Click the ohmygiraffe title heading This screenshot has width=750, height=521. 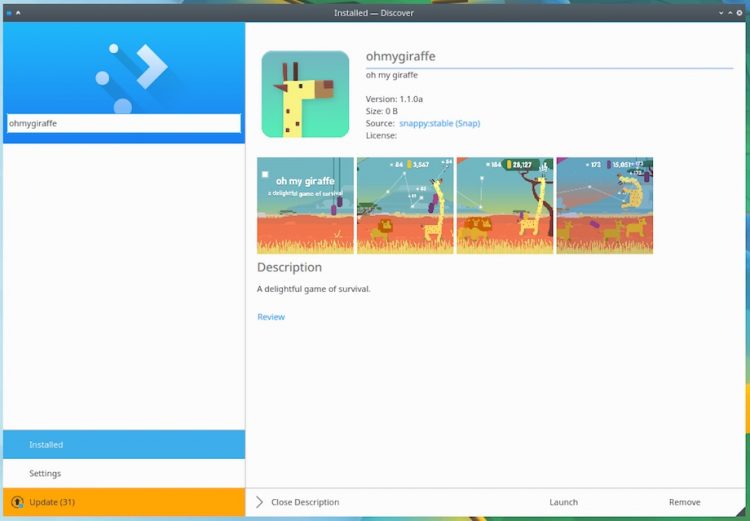[x=400, y=56]
